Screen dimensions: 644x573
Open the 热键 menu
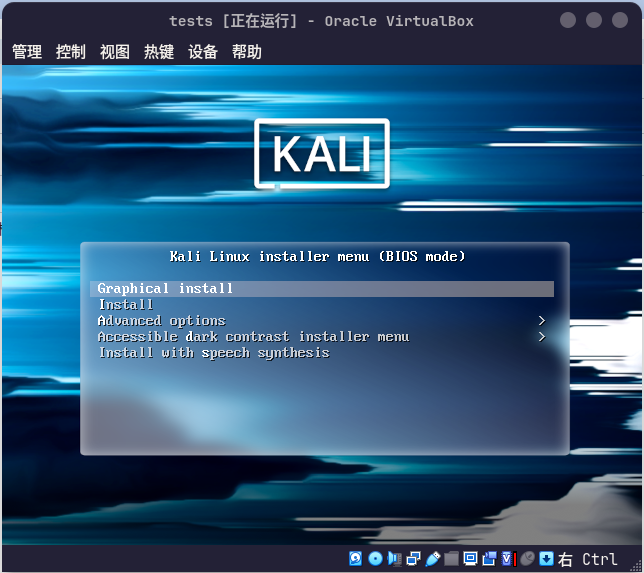click(x=159, y=52)
